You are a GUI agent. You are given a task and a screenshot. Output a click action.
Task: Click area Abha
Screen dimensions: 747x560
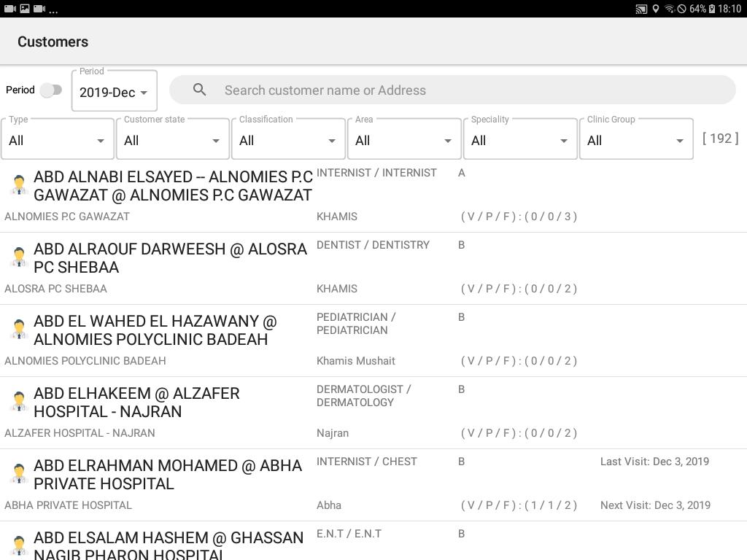point(329,505)
